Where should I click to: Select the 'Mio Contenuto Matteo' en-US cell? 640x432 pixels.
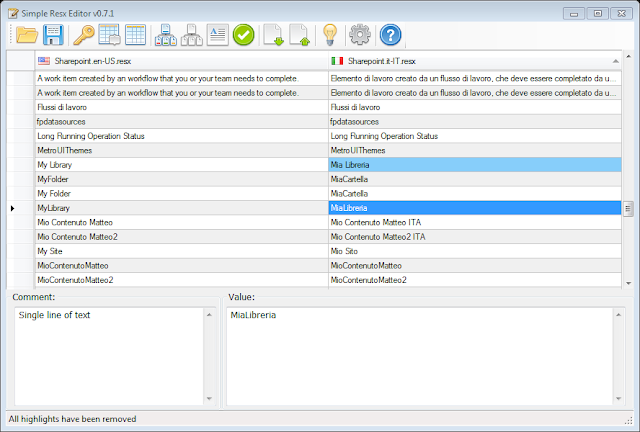coord(181,223)
